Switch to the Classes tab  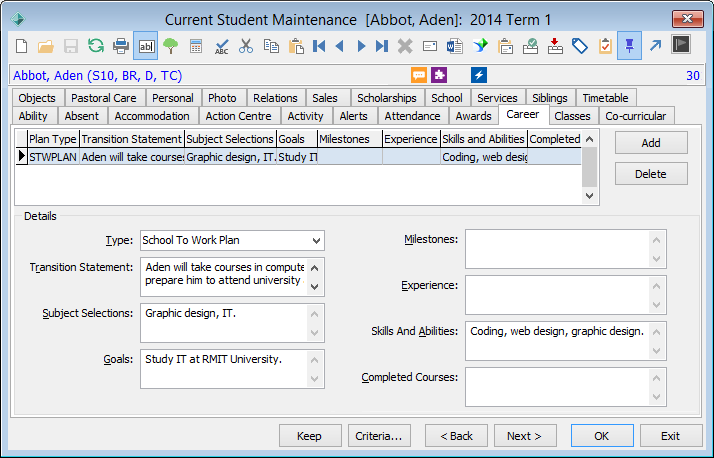(x=572, y=116)
